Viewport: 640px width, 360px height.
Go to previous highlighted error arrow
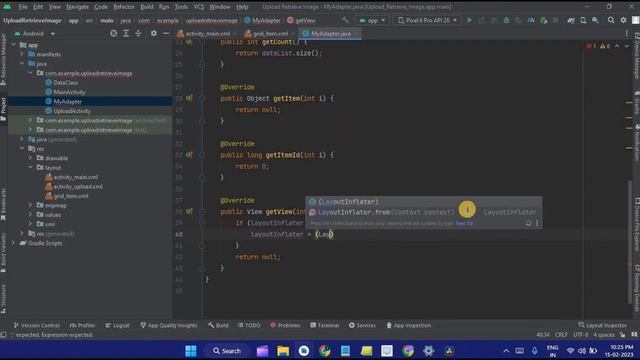coord(617,46)
